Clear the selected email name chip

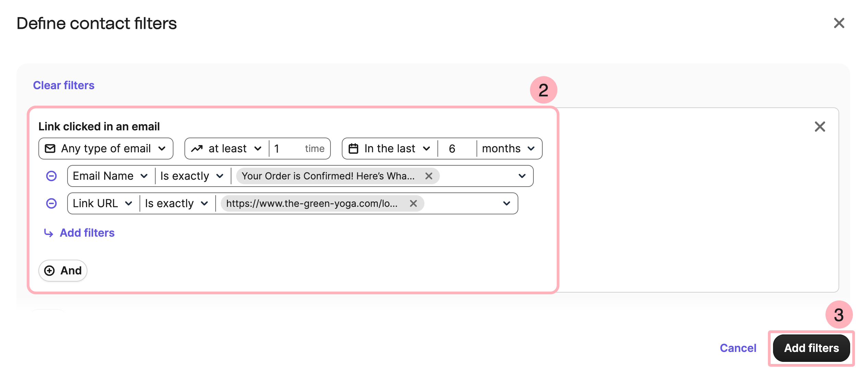click(x=429, y=176)
